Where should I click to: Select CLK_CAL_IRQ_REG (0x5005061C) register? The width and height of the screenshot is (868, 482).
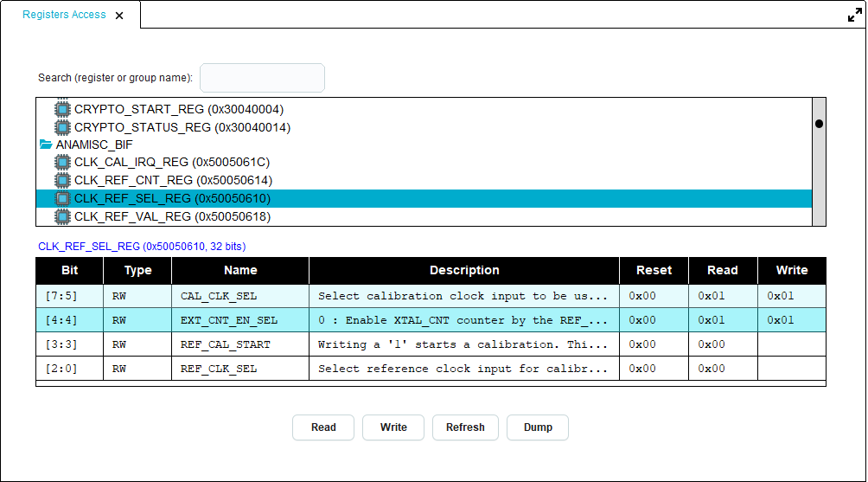click(172, 163)
